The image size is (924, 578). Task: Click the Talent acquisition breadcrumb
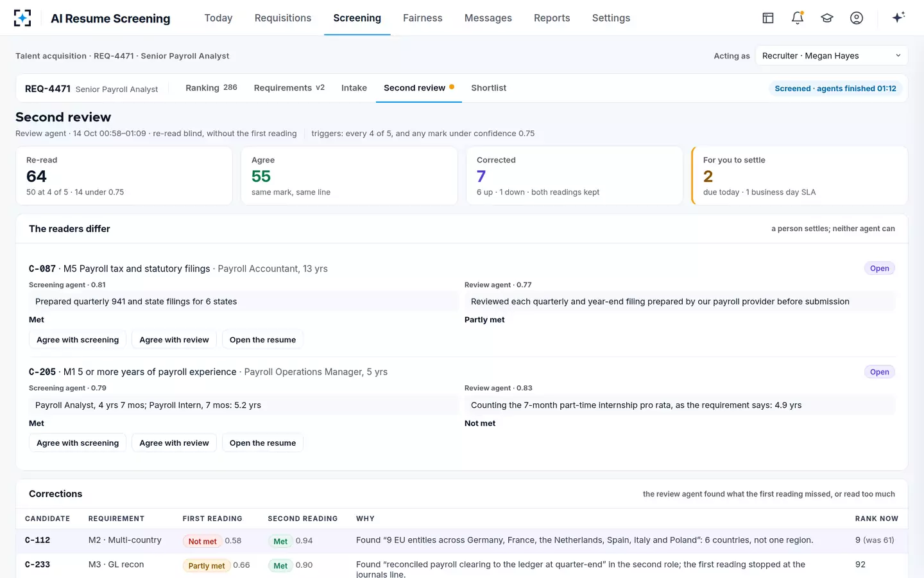(x=51, y=56)
